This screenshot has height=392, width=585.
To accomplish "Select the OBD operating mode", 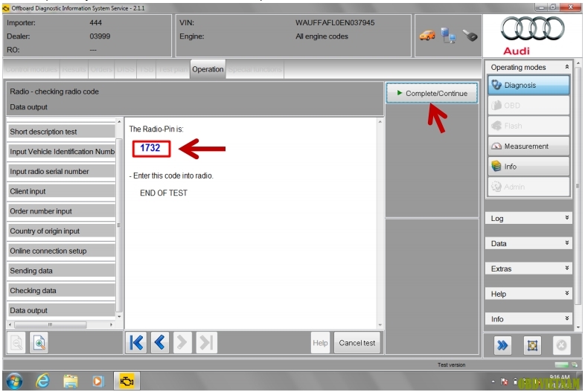I will [528, 106].
